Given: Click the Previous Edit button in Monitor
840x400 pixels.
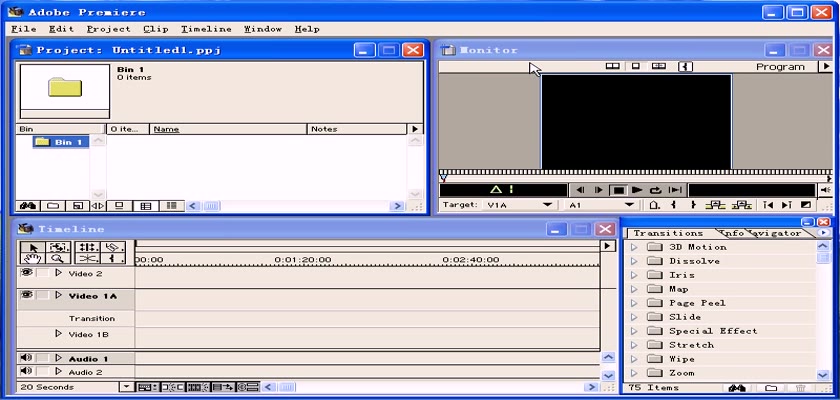Looking at the screenshot, I should point(768,205).
